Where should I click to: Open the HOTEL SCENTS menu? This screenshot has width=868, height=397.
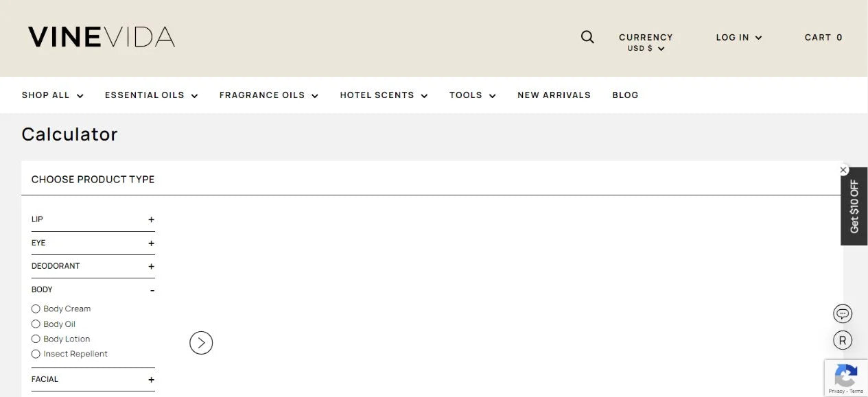click(x=384, y=95)
